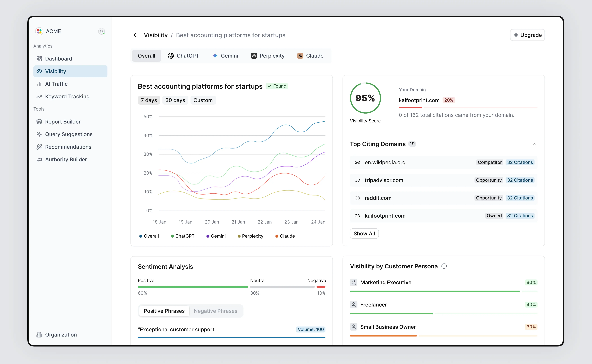Switch to the Perplexity tab
Image resolution: width=592 pixels, height=364 pixels.
coord(268,56)
